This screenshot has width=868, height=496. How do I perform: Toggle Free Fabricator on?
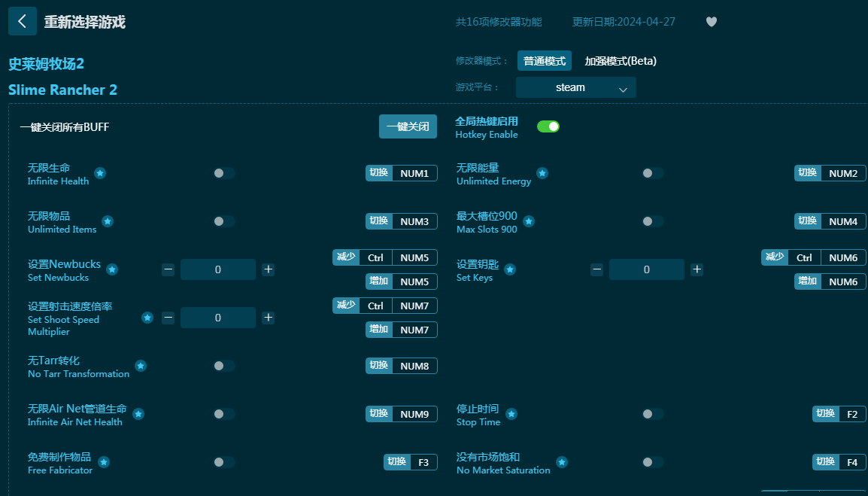coord(224,462)
